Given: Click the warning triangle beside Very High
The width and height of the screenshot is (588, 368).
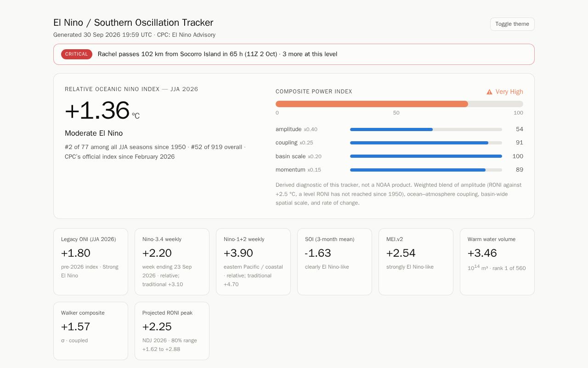Looking at the screenshot, I should (x=489, y=92).
